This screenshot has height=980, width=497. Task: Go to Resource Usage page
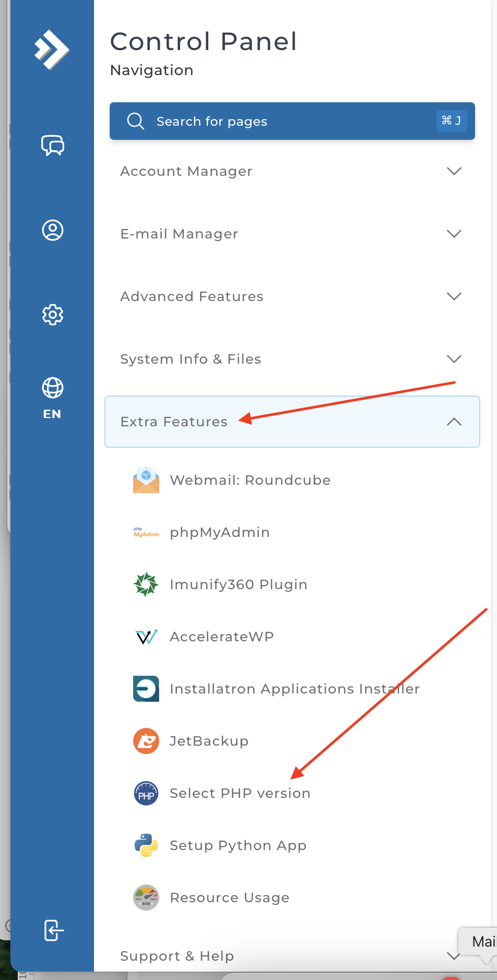[230, 898]
